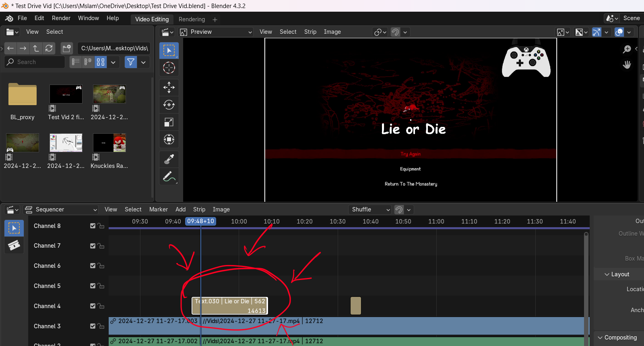The width and height of the screenshot is (644, 346).
Task: Lock Channel 5 with its padlock
Action: click(101, 286)
